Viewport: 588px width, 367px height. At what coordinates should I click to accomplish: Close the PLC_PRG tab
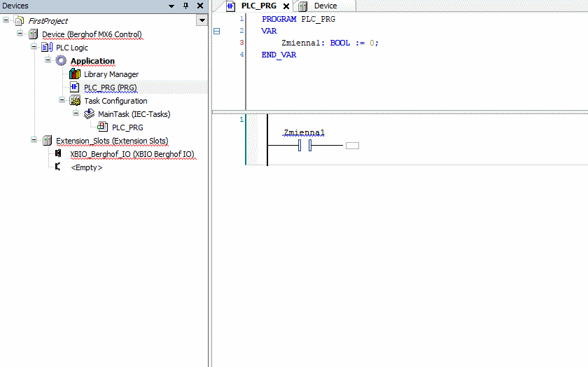[x=286, y=6]
